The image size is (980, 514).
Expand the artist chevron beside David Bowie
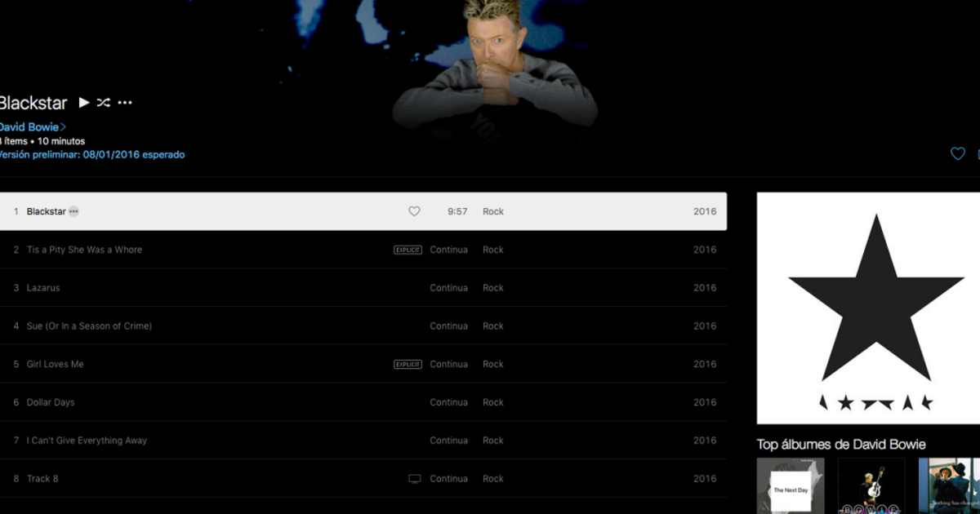coord(64,127)
